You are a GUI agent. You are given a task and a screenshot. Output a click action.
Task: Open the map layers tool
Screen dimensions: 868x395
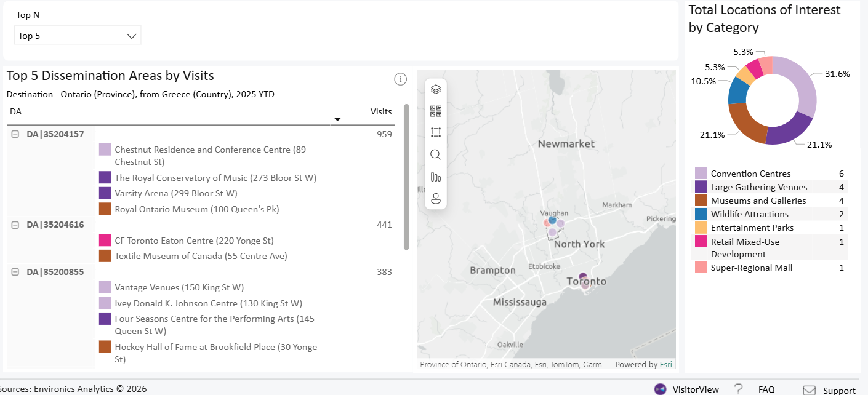pyautogui.click(x=436, y=89)
